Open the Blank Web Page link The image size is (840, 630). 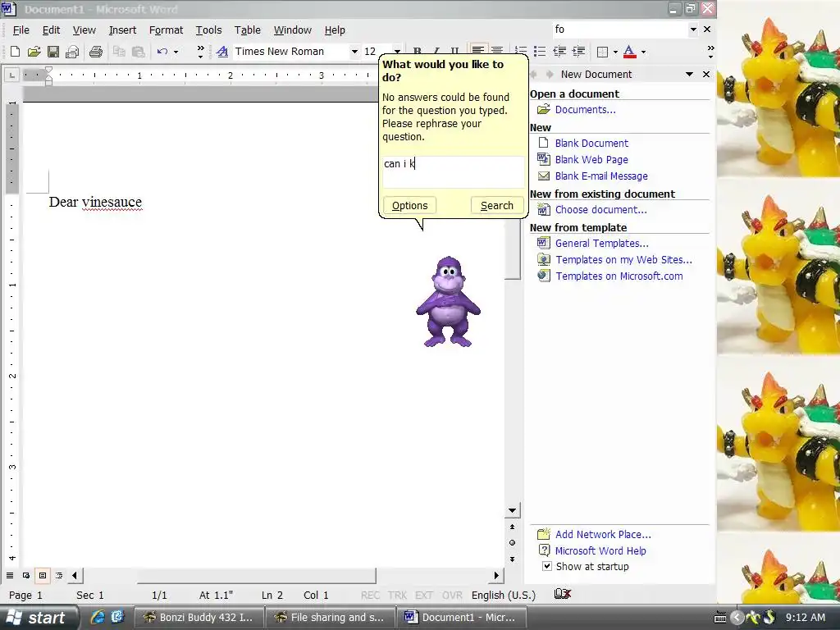pos(591,160)
